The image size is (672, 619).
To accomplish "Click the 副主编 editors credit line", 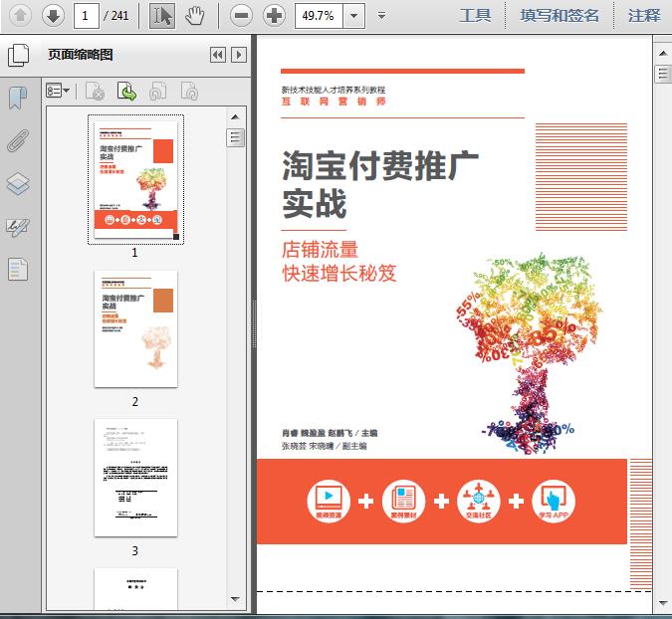I will (324, 446).
